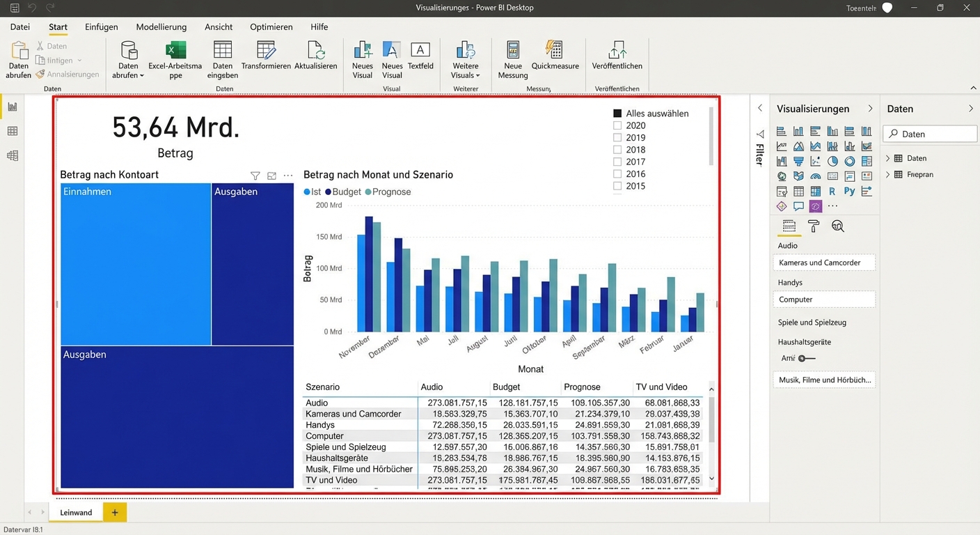Open the Modellierung ribbon tab
This screenshot has height=535, width=980.
coord(161,27)
